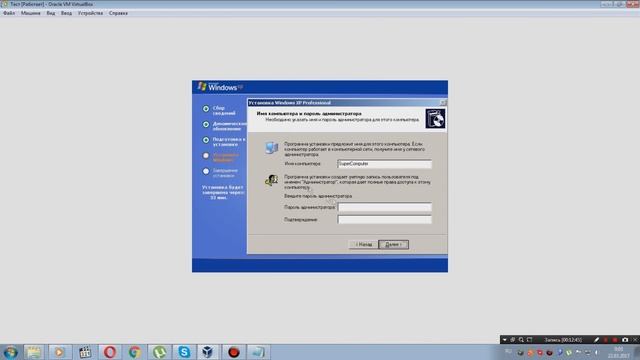
Task: Open the Справка menu in VirtualBox
Action: (118, 13)
